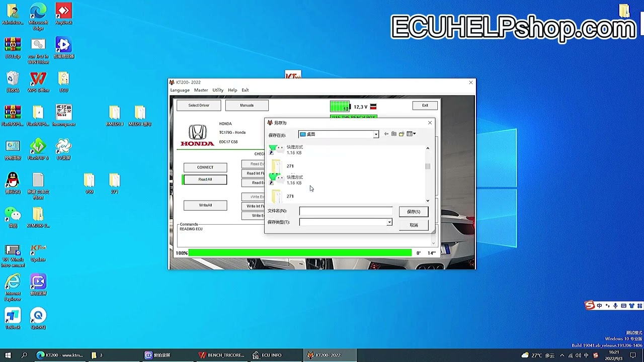Select the V50 folder on desktop
The image size is (644, 362).
point(89,184)
